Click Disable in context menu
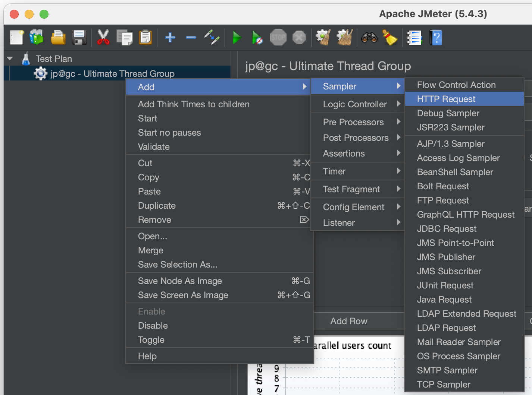The width and height of the screenshot is (532, 395). (219, 326)
